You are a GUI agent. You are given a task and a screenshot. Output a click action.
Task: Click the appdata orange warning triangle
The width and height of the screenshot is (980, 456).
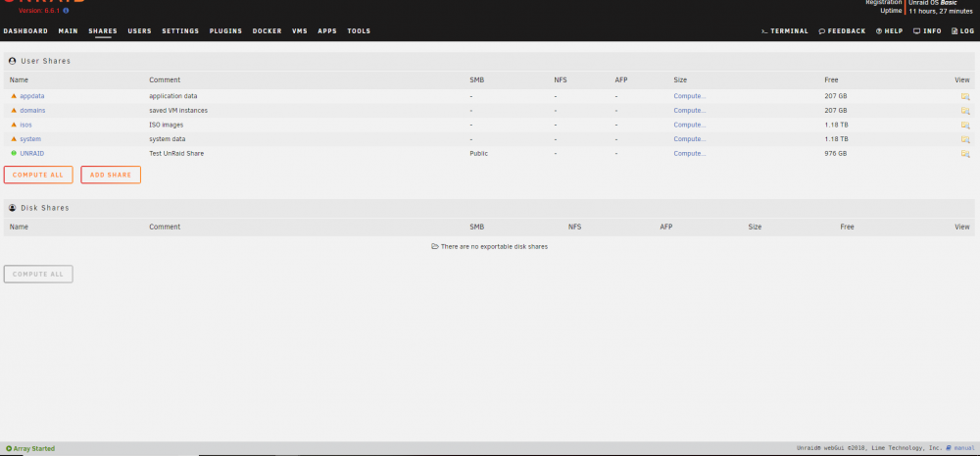(14, 96)
